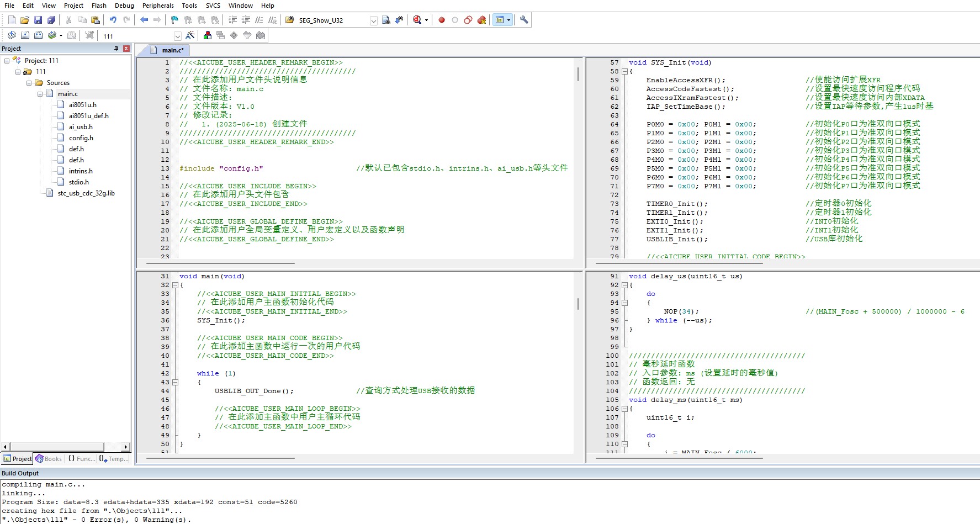Navigate backwards with the blue arrow
Screen dimensions: 980x524
pos(144,20)
